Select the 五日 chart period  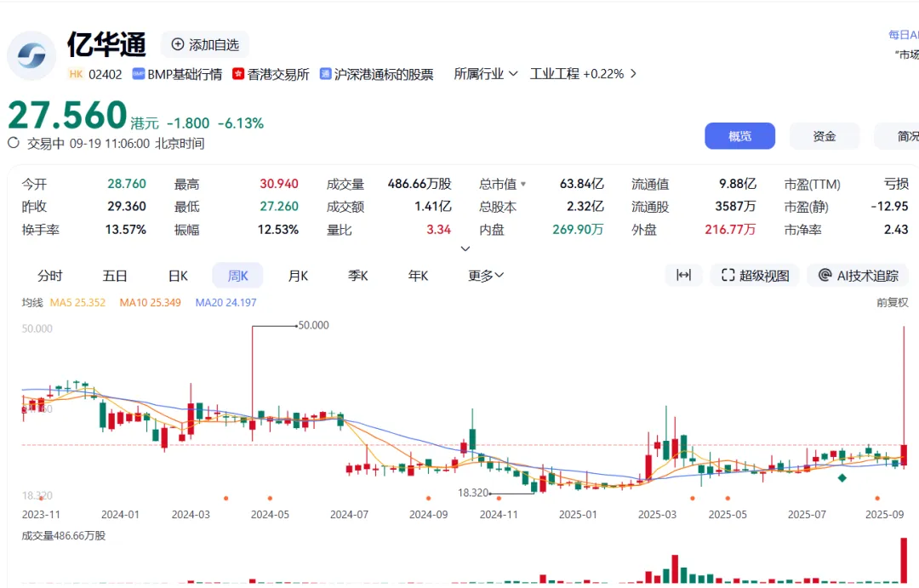click(x=114, y=276)
